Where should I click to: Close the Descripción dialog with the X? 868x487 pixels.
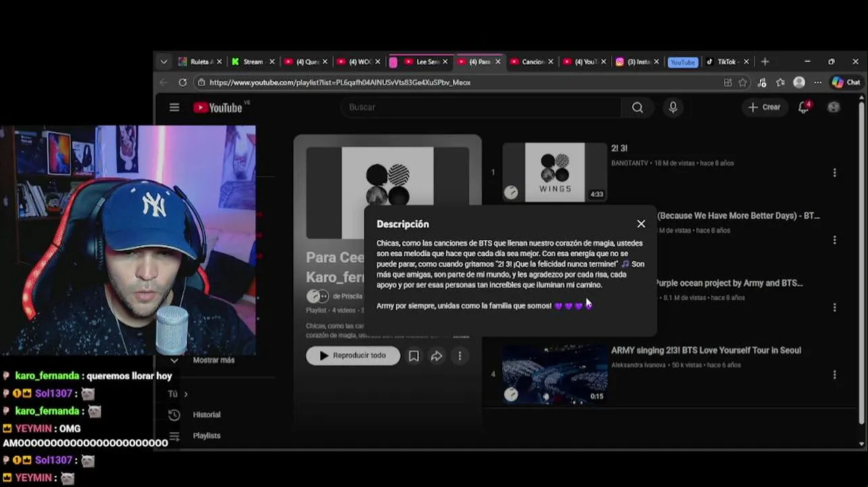[641, 224]
